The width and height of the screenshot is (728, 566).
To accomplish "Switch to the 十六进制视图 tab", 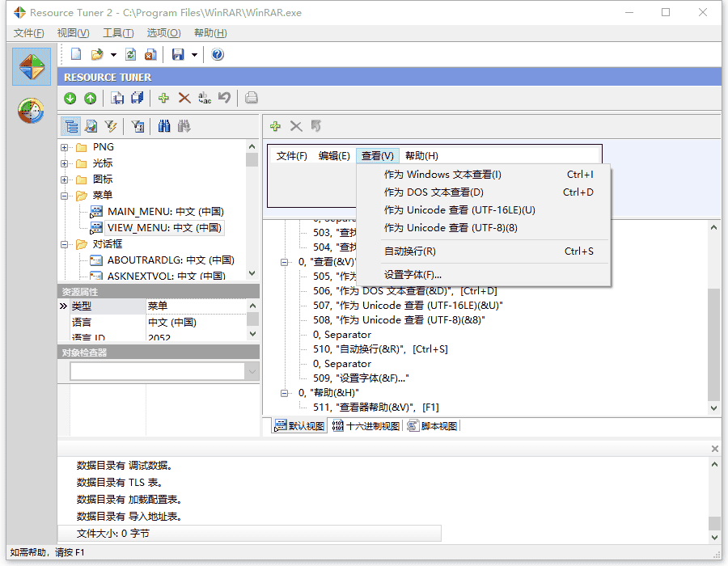I will pyautogui.click(x=366, y=426).
